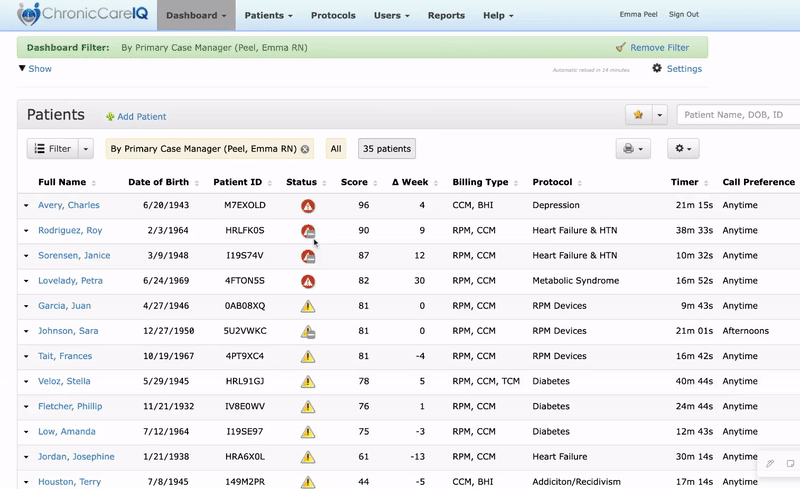Open the Patients menu in the navigation bar
800x489 pixels.
click(269, 16)
